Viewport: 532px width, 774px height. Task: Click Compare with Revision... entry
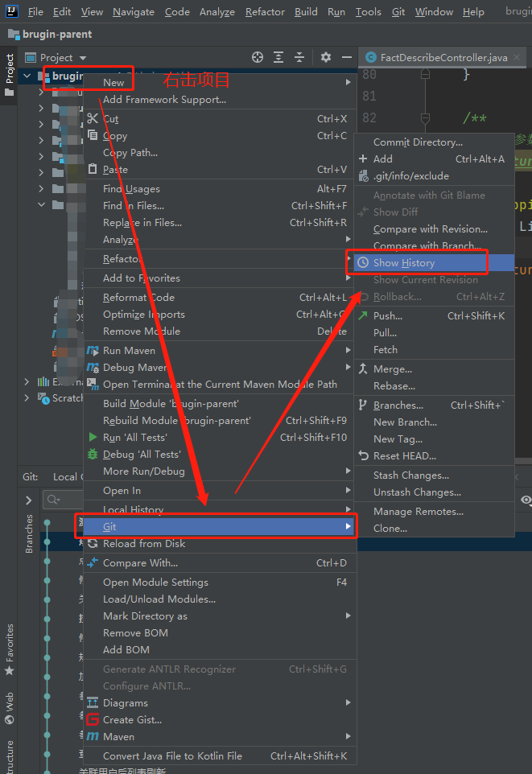(x=434, y=229)
